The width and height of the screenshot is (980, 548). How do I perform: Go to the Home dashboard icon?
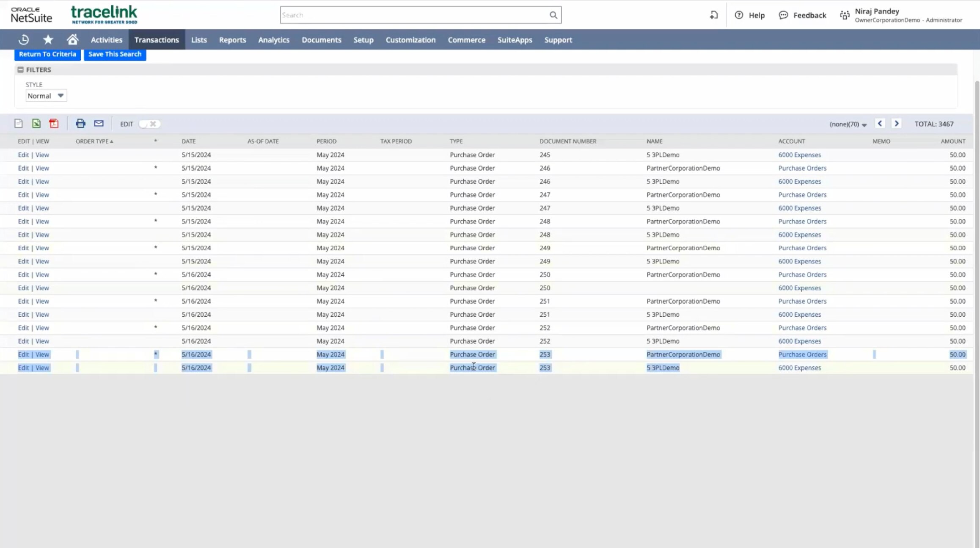[72, 39]
